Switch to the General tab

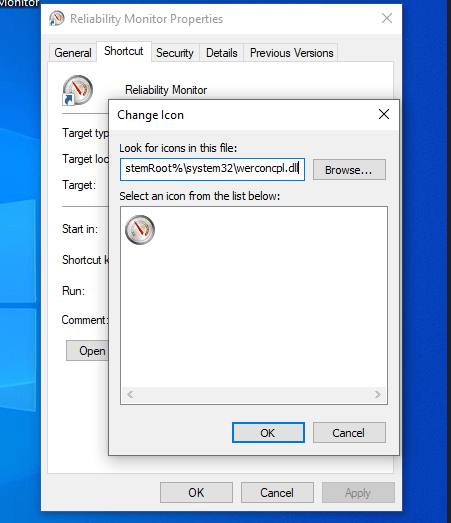[x=73, y=53]
